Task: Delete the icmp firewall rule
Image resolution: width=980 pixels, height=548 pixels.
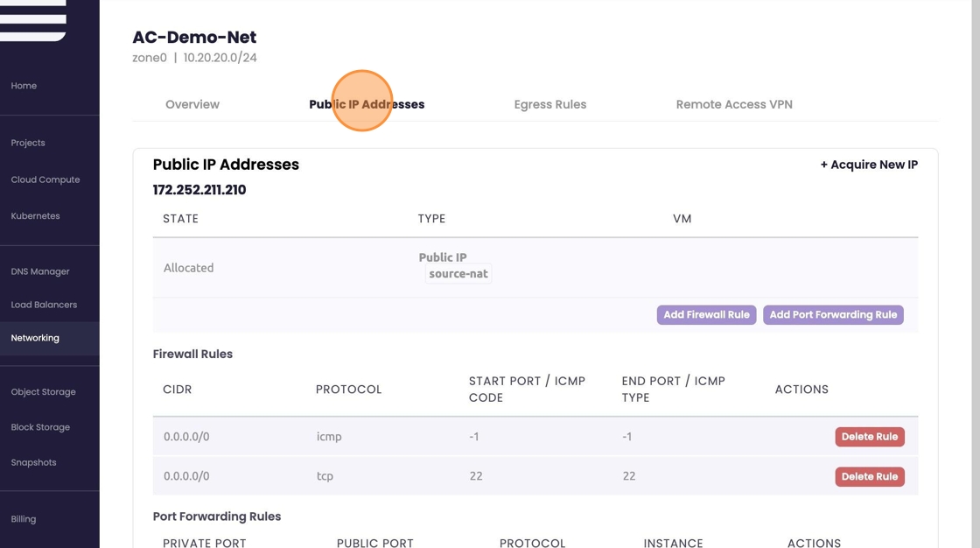Action: click(x=869, y=437)
